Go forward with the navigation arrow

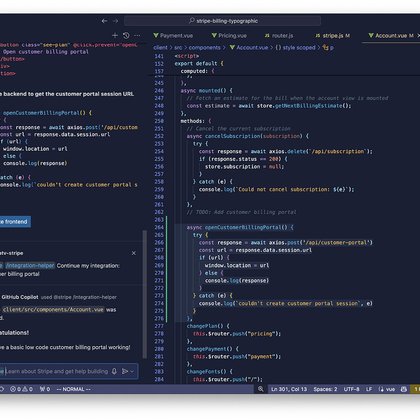tap(115, 21)
